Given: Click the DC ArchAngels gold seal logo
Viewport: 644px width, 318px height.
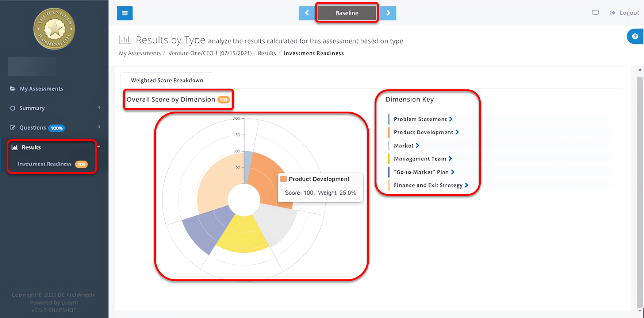Looking at the screenshot, I should (x=54, y=29).
